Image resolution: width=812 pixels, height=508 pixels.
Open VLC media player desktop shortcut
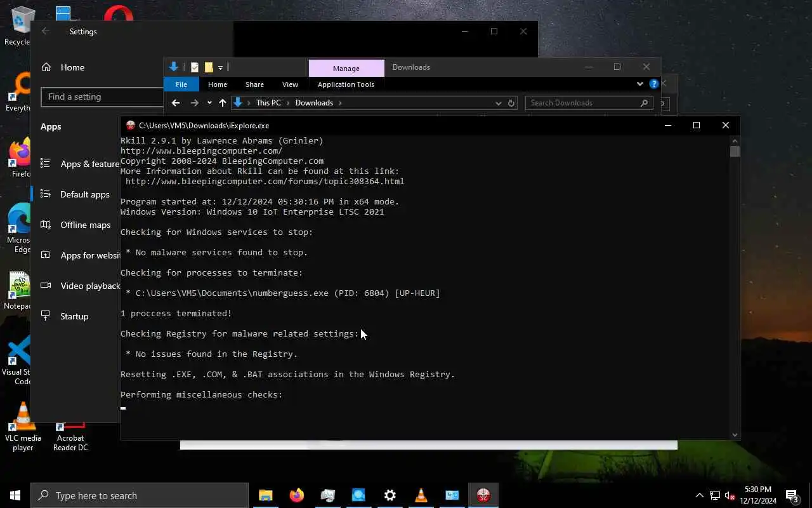pos(23,426)
